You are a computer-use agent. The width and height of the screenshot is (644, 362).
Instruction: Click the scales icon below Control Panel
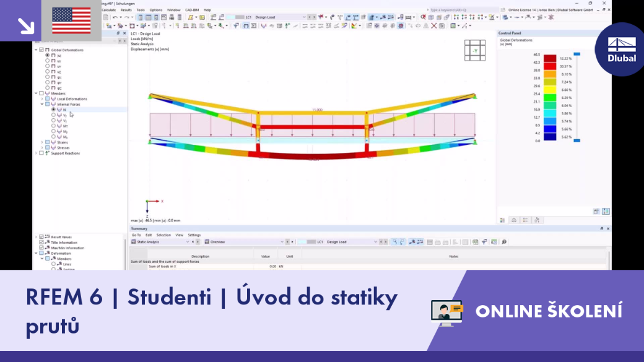pyautogui.click(x=514, y=220)
